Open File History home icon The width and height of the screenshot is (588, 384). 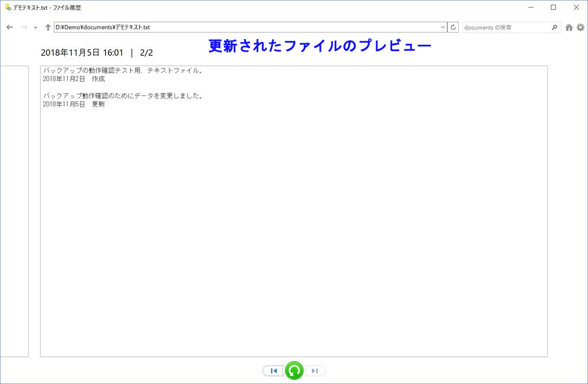point(569,27)
